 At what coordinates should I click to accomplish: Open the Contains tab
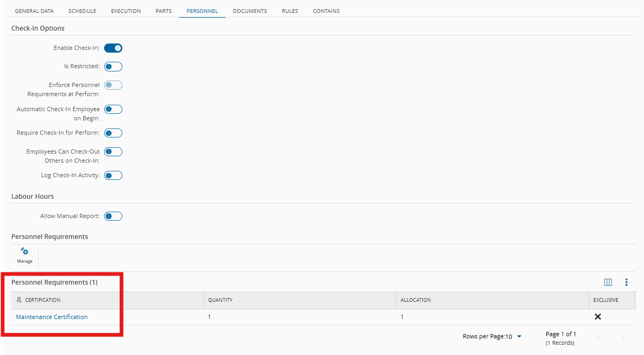326,11
